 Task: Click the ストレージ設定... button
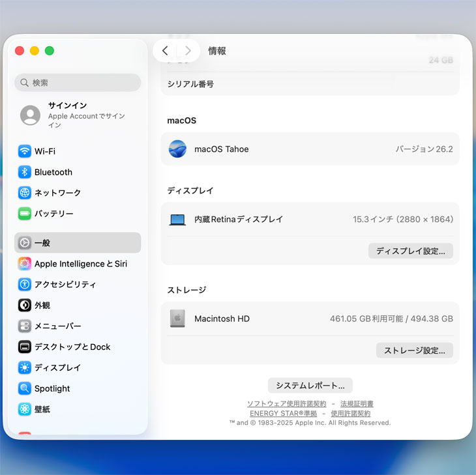pos(414,350)
